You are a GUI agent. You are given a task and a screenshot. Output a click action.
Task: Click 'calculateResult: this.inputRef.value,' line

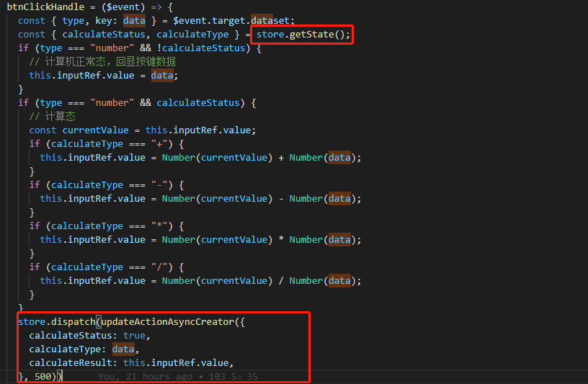coord(131,363)
